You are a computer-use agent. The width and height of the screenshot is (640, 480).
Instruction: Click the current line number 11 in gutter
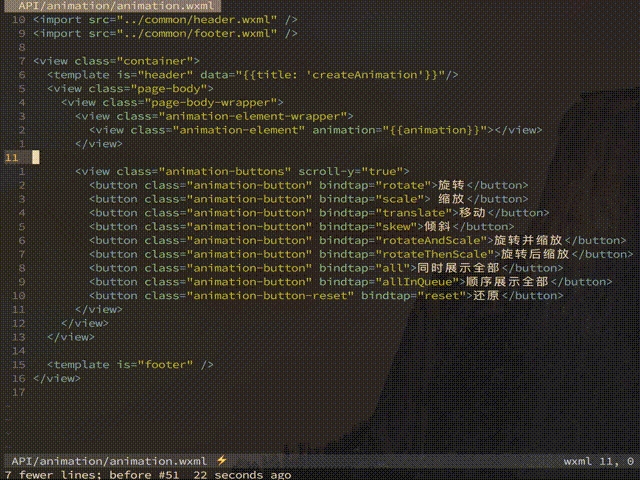click(x=12, y=158)
